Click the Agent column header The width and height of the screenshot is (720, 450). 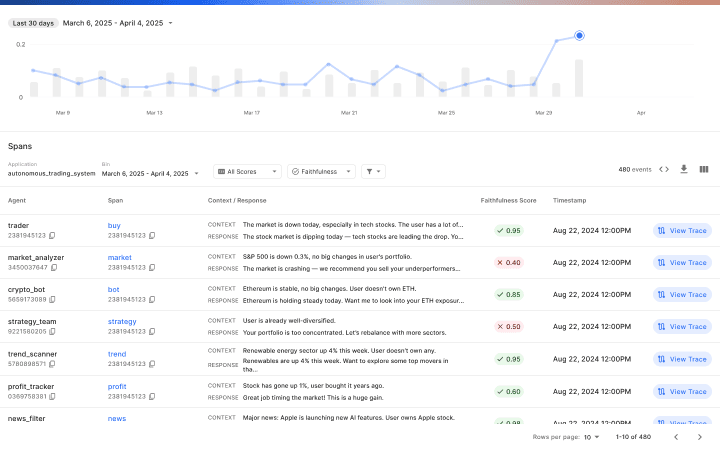pos(17,201)
